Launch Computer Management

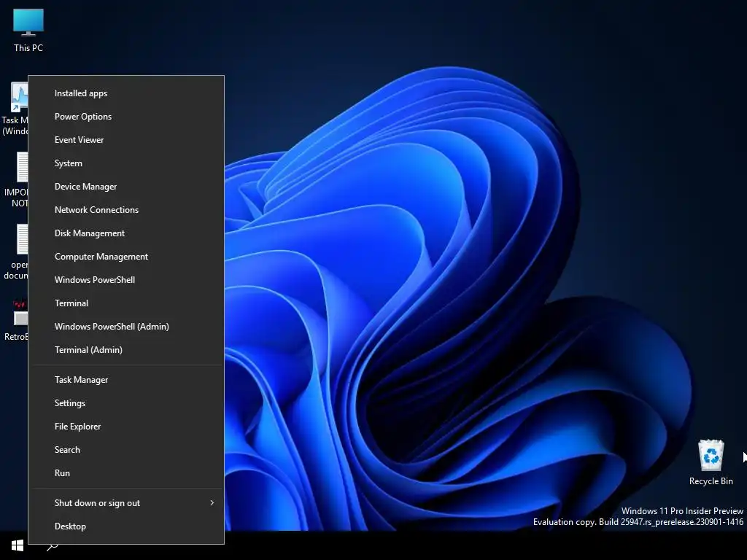126,257
